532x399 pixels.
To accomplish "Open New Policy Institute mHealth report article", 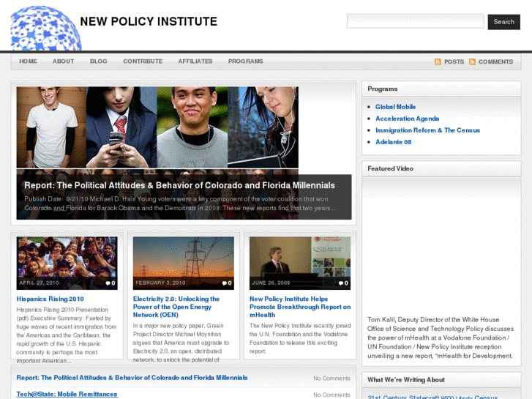I will click(x=300, y=307).
